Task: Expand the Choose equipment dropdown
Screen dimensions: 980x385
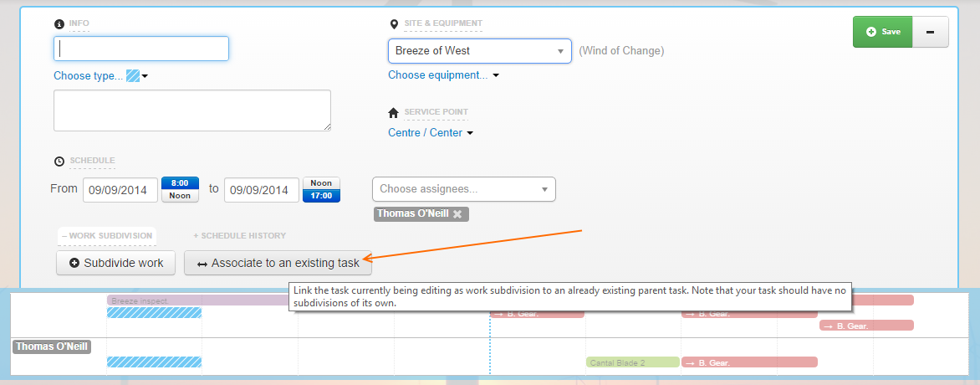Action: 443,75
